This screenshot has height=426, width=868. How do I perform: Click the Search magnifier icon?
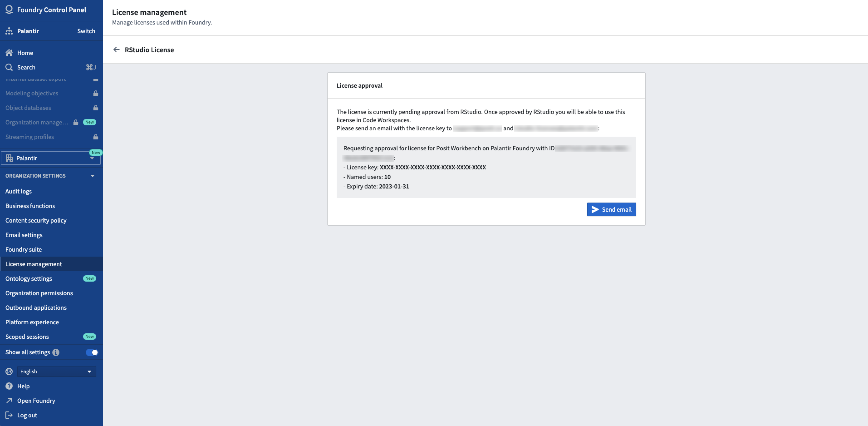pos(9,67)
